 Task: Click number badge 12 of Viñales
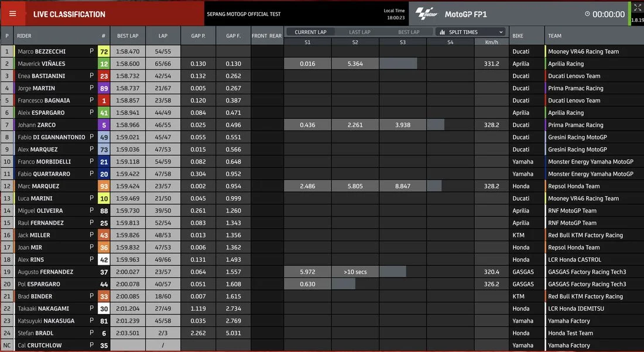click(x=104, y=64)
